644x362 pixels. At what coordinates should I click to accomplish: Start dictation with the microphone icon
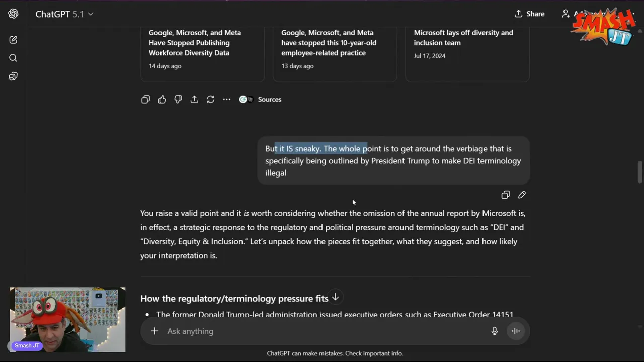pos(495,331)
